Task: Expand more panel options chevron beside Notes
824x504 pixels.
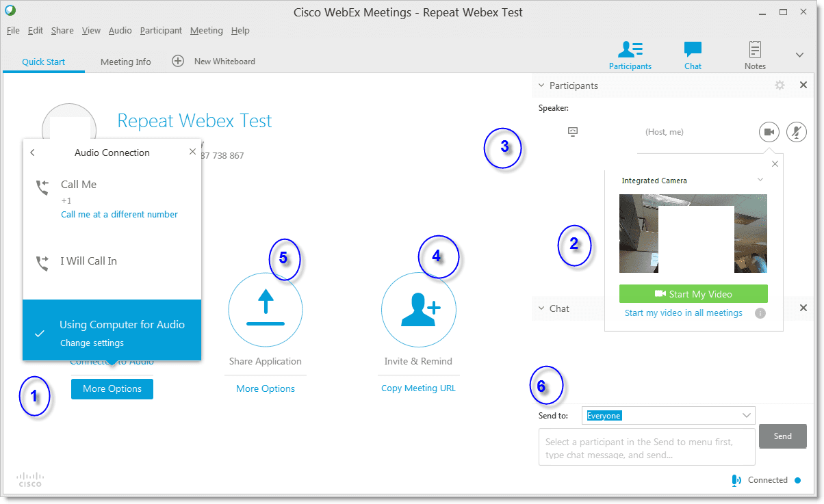Action: tap(799, 55)
